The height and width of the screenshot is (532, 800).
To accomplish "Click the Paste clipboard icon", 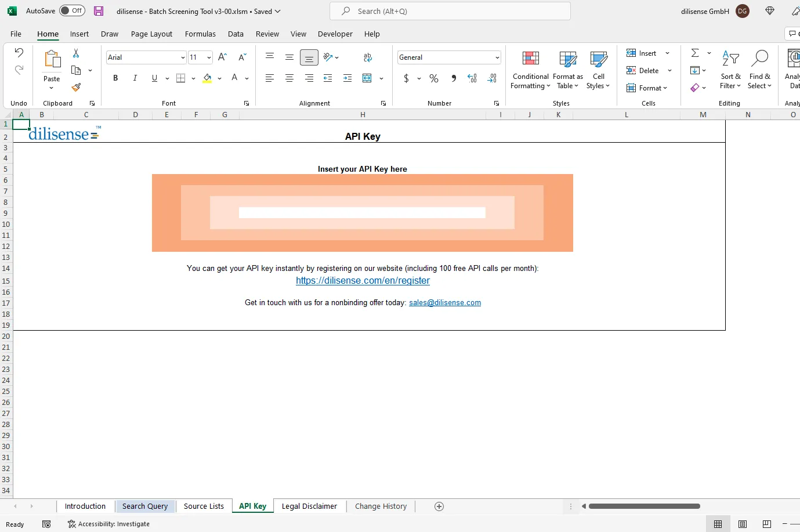I will click(52, 59).
